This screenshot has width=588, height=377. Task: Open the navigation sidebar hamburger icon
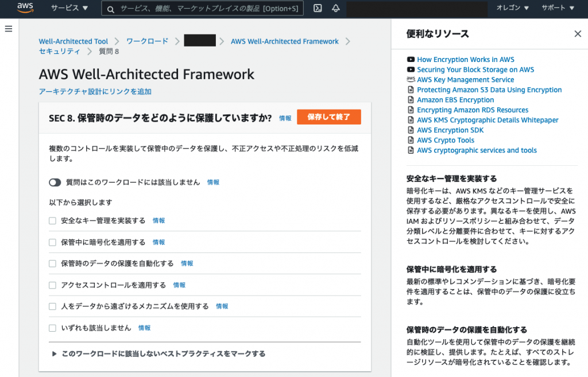(9, 29)
